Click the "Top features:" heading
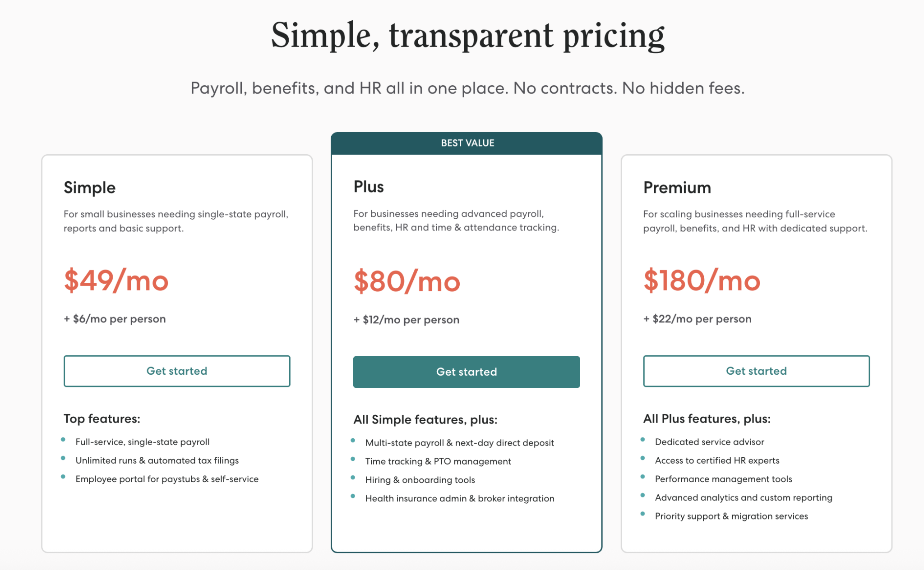 click(x=102, y=418)
